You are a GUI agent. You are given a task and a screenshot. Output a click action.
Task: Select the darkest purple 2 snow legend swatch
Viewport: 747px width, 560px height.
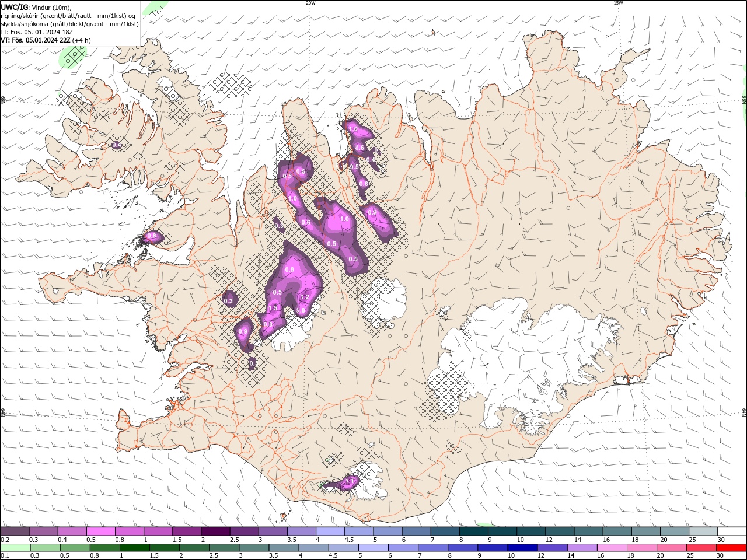(x=215, y=531)
